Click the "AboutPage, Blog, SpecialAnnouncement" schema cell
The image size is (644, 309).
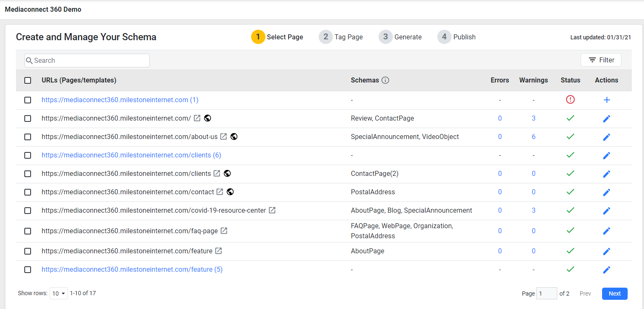pyautogui.click(x=412, y=210)
